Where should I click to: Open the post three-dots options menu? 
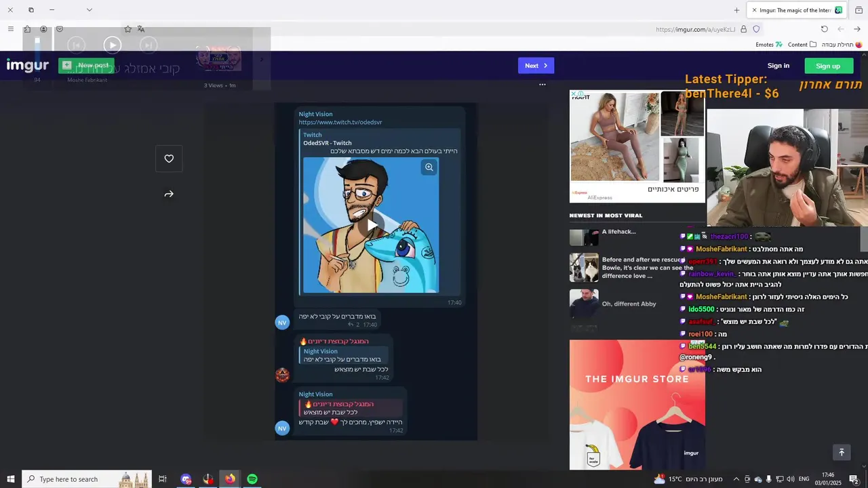tap(542, 85)
